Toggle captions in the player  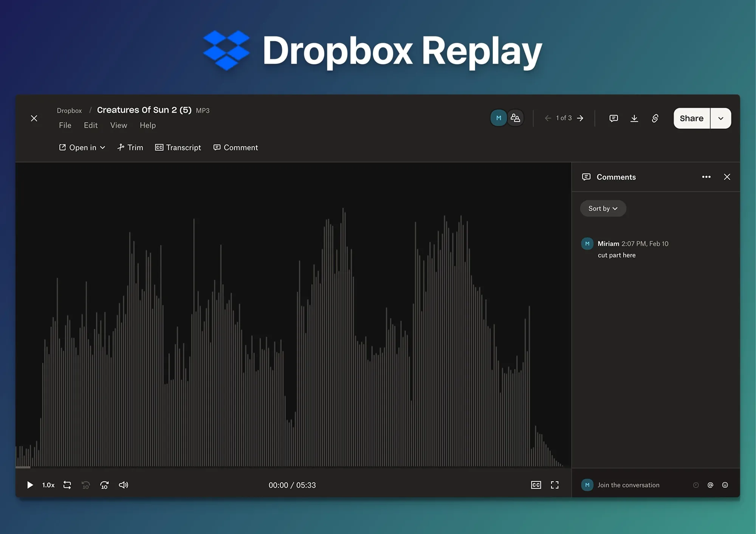point(536,485)
